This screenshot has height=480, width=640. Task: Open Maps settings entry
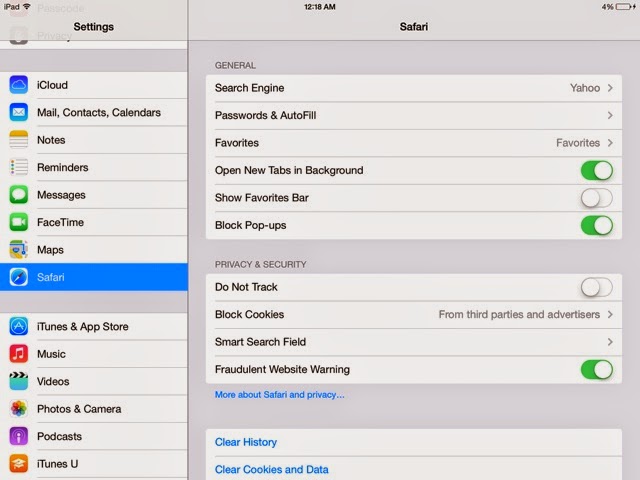pyautogui.click(x=94, y=249)
